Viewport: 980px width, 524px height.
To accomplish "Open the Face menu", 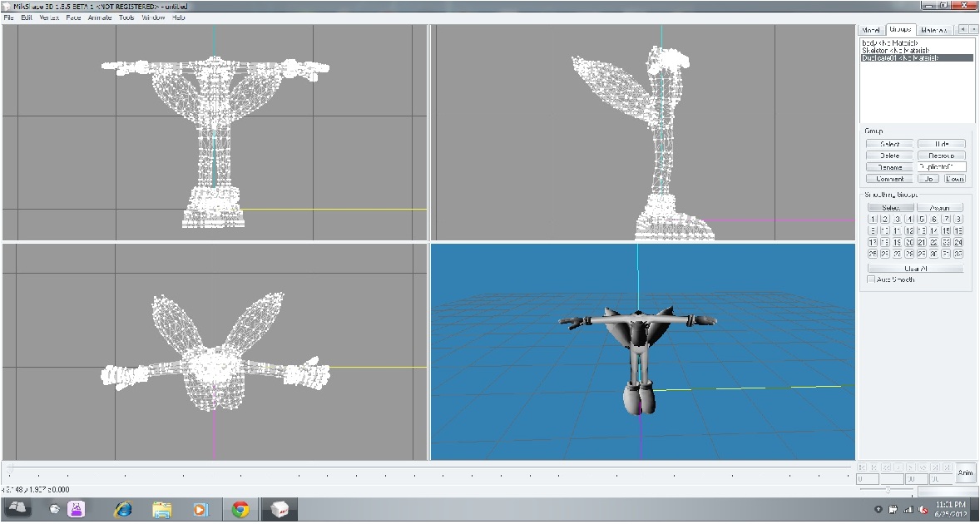I will [73, 17].
